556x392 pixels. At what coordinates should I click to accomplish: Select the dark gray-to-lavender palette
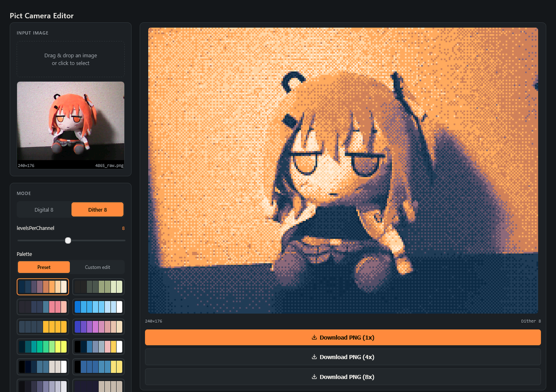pyautogui.click(x=43, y=386)
